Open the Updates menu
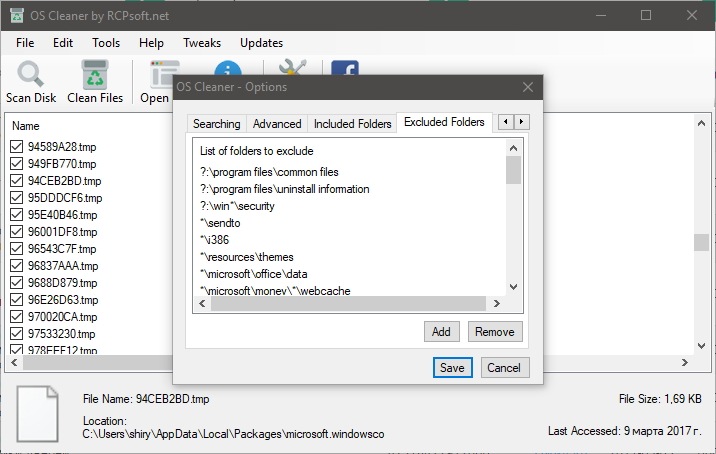Screen dimensions: 716x454 (x=261, y=42)
